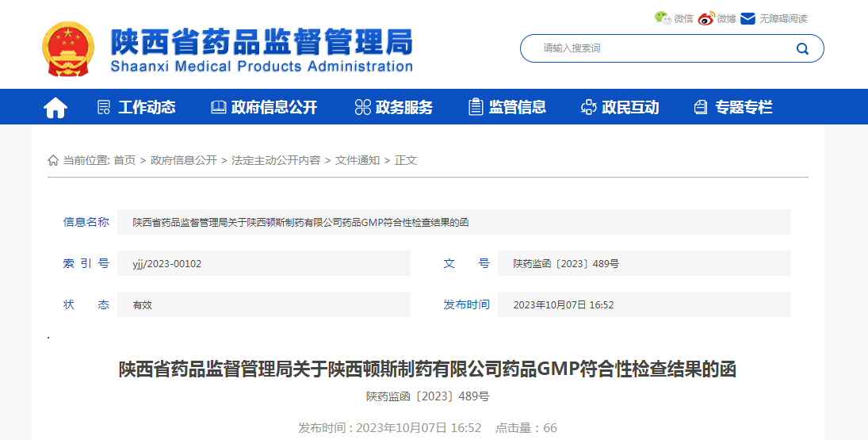Click Shaanxi Medical Products Administration text
The image size is (868, 440).
coord(262,67)
